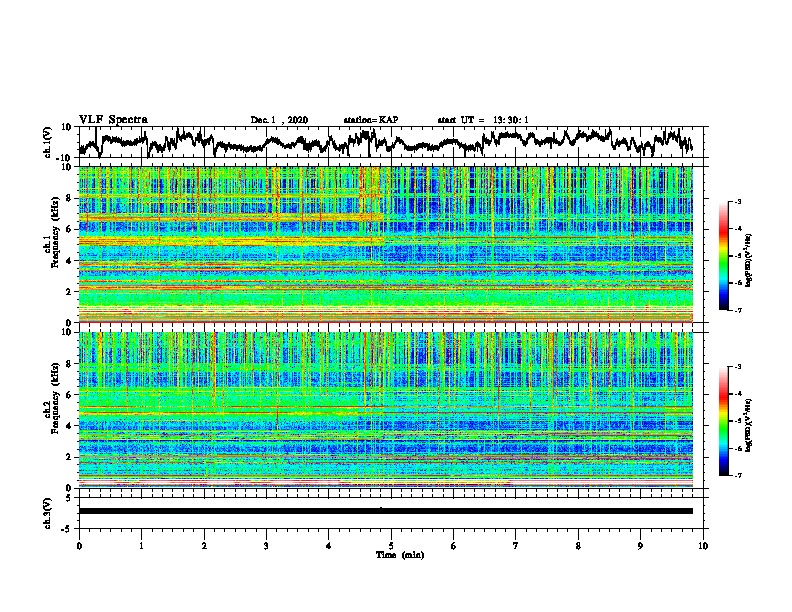Click the ch.1 spectrogram color scale bar

(723, 256)
